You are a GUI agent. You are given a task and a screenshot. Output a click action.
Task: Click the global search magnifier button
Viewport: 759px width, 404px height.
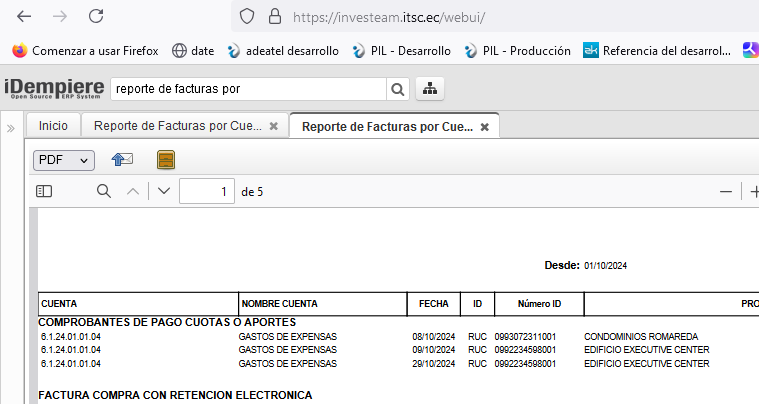[398, 89]
